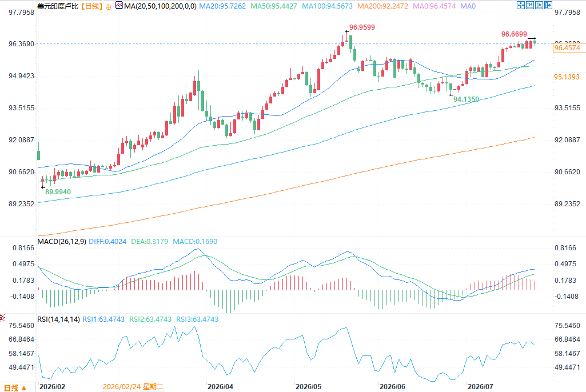Toggle the MA50 line label
Screen dimensions: 586x392
point(274,6)
